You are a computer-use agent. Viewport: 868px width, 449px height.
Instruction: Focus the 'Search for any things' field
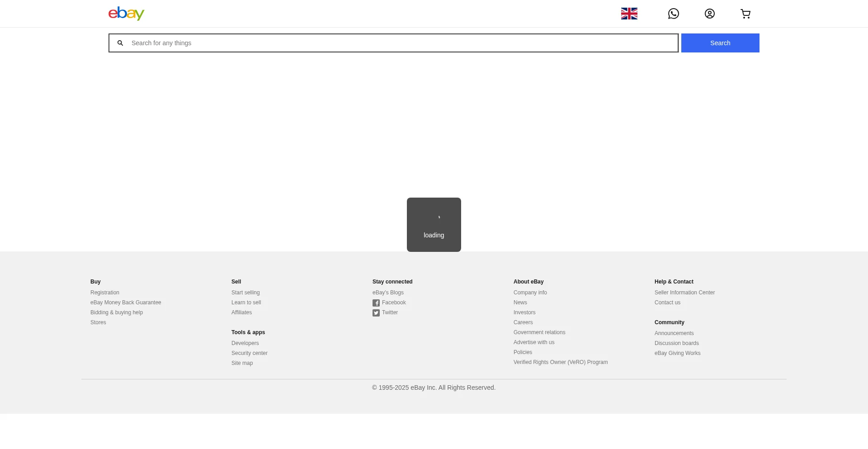point(402,43)
